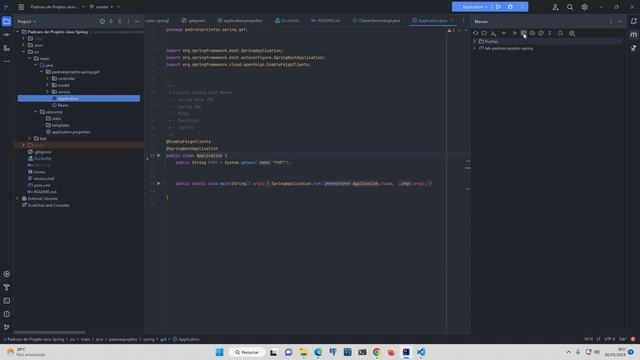The height and width of the screenshot is (360, 640).
Task: Open Maven settings/bookmark icon
Action: (560, 33)
